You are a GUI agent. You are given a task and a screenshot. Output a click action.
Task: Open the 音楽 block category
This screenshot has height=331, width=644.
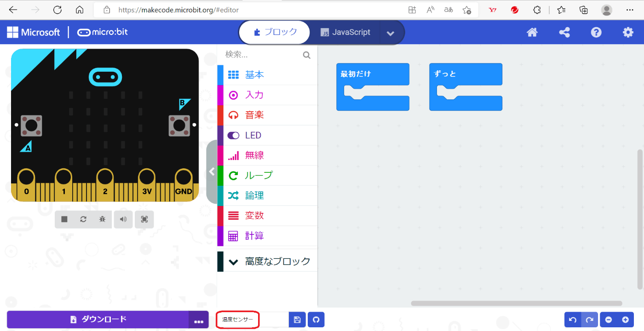point(267,115)
